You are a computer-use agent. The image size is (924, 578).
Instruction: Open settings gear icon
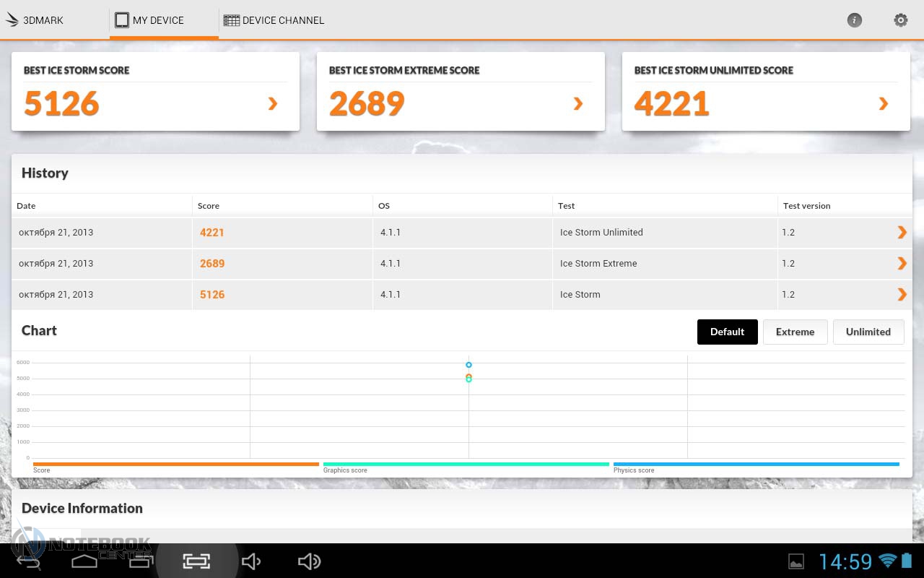tap(900, 20)
